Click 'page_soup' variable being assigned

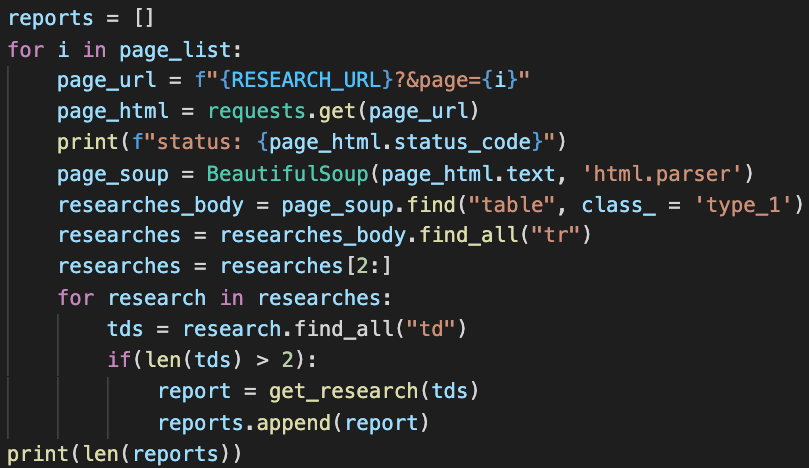pos(113,175)
